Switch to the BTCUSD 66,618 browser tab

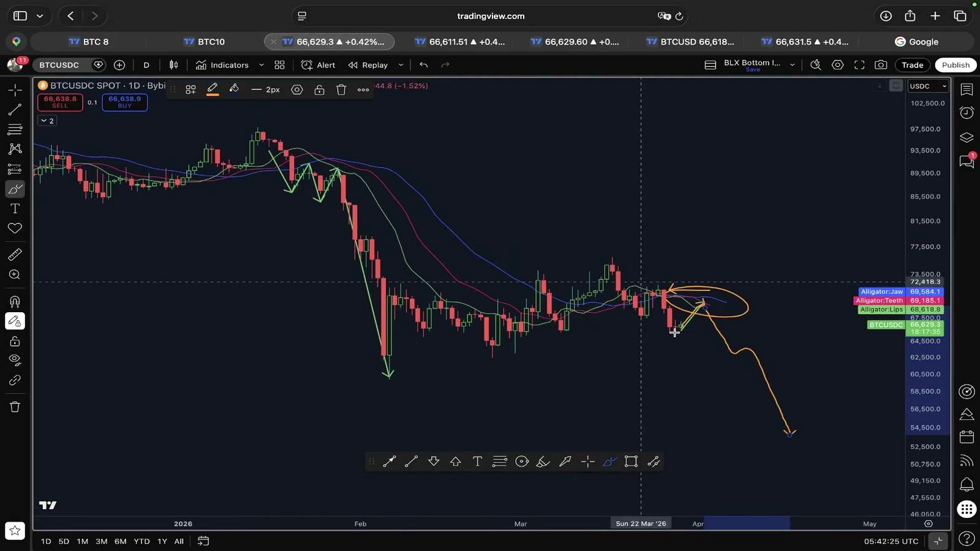tap(690, 42)
